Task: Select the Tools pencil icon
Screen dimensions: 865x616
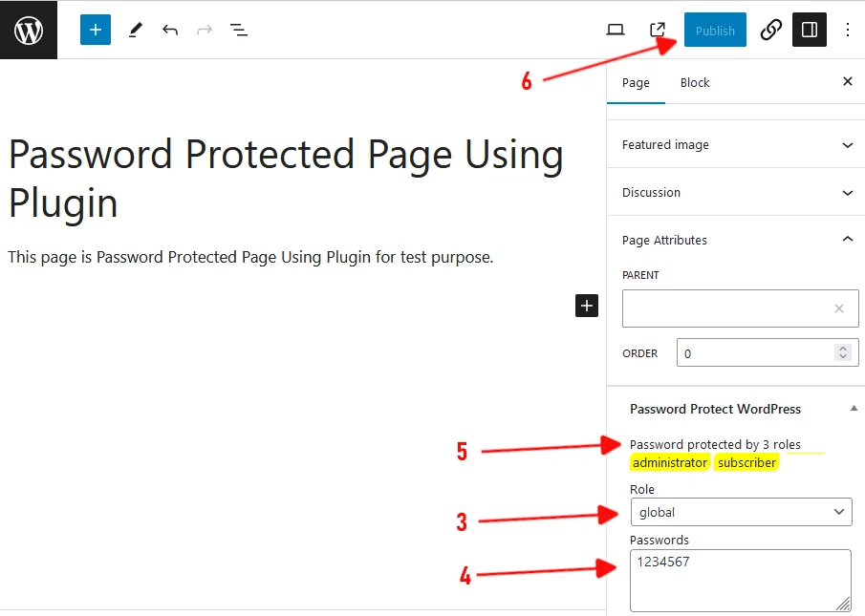Action: coord(135,30)
